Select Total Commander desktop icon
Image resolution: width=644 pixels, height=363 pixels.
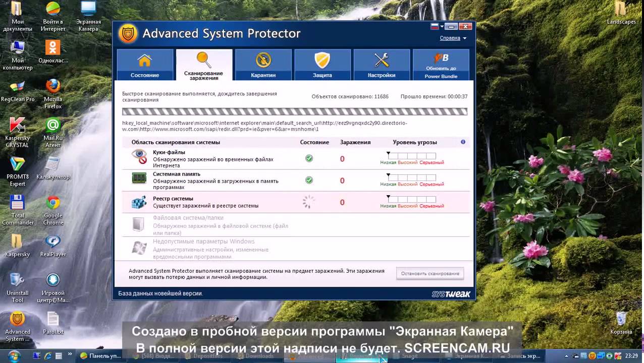click(x=18, y=210)
